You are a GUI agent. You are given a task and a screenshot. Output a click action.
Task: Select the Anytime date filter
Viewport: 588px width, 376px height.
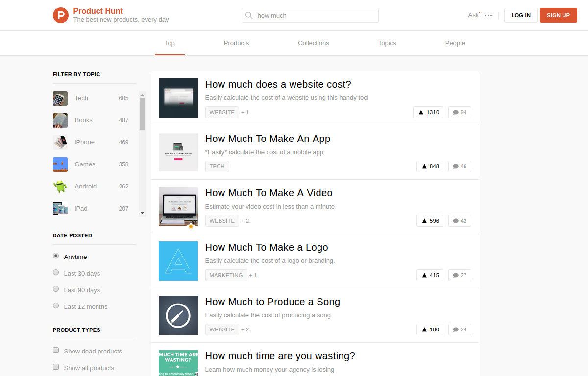56,256
